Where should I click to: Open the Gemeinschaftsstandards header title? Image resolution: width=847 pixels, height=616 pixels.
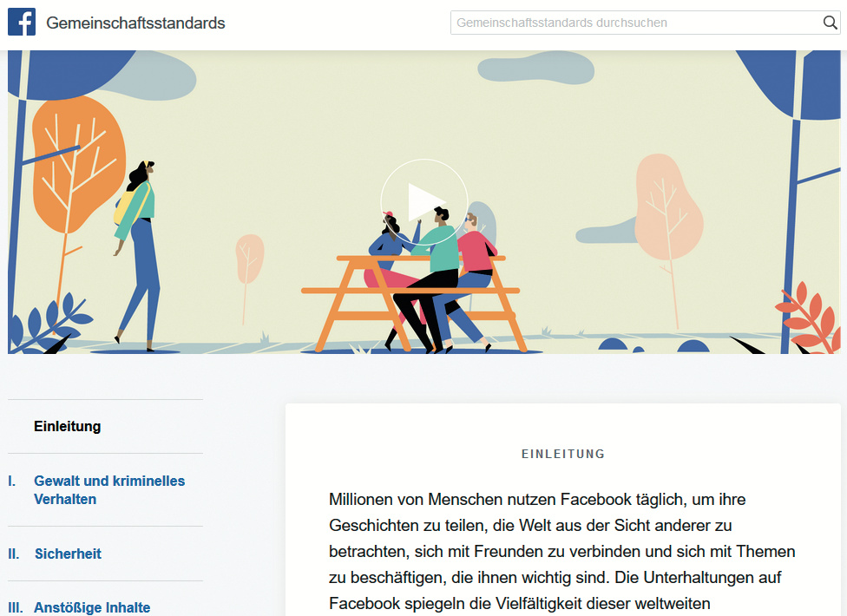(x=135, y=23)
